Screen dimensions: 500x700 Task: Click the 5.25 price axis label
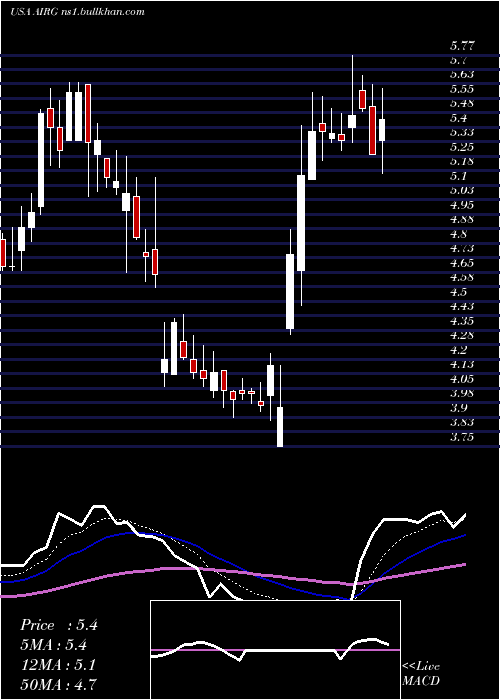(x=462, y=147)
